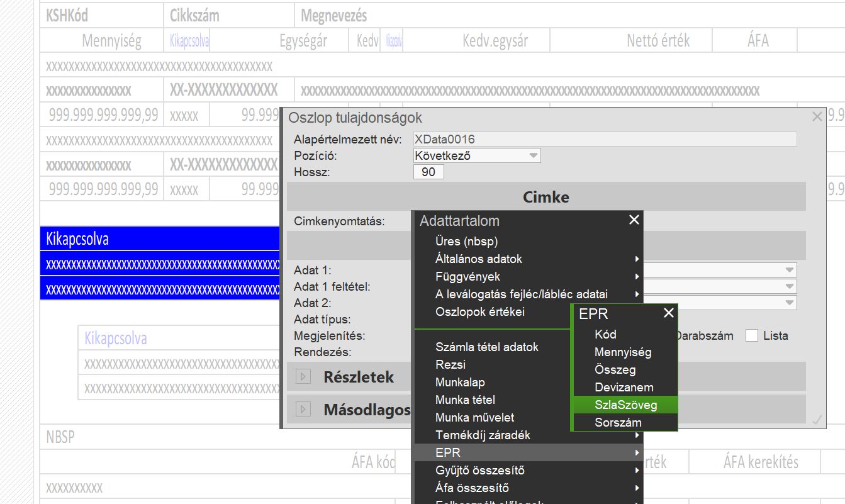Select the Munka művelet menu entry
This screenshot has width=845, height=504.
[x=493, y=417]
